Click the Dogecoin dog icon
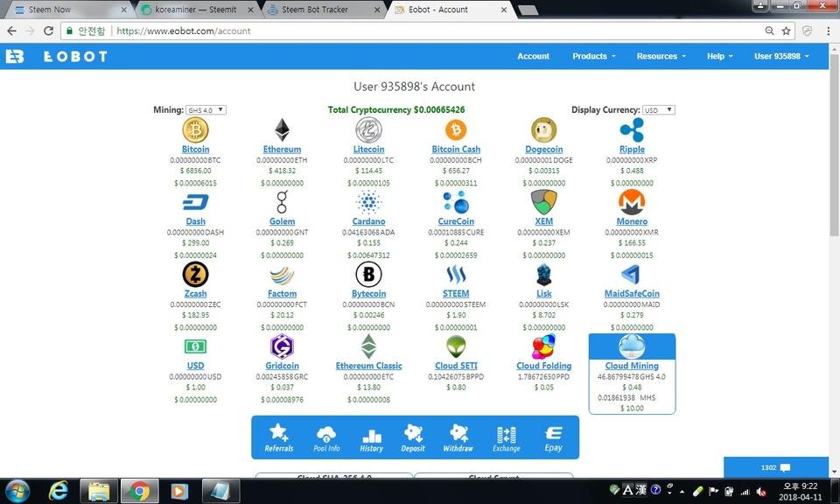840x504 pixels. coord(543,130)
